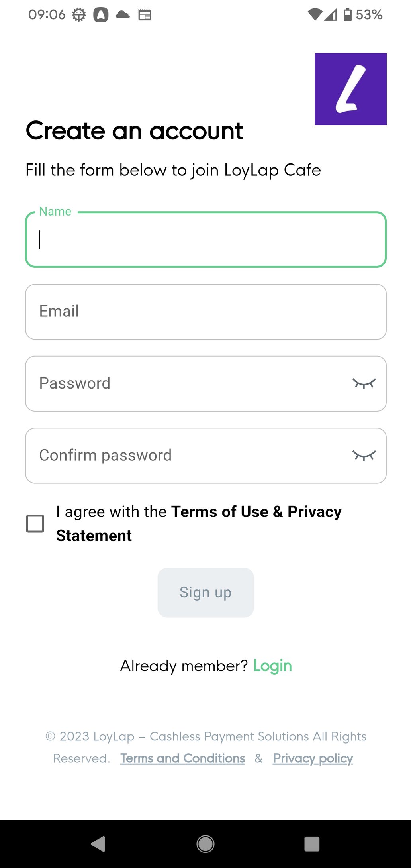Click into the Confirm password field

[187, 455]
